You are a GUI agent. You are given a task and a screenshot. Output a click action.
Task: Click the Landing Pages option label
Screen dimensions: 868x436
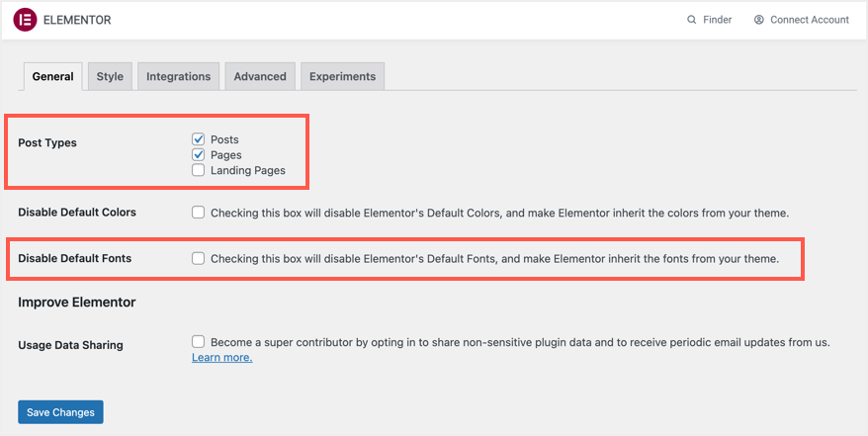click(x=247, y=170)
